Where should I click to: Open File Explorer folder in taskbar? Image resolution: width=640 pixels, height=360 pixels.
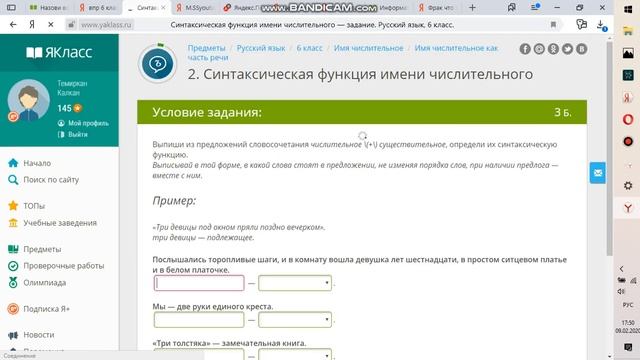[x=628, y=31]
